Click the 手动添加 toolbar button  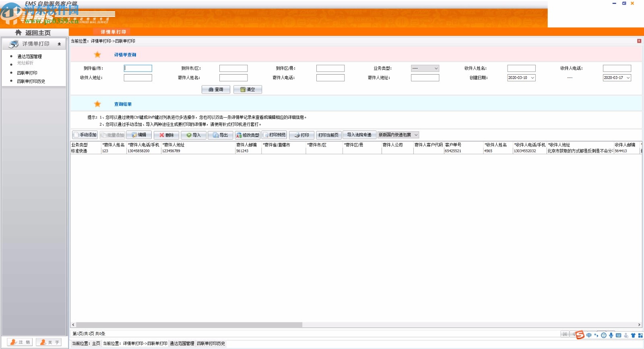(85, 135)
